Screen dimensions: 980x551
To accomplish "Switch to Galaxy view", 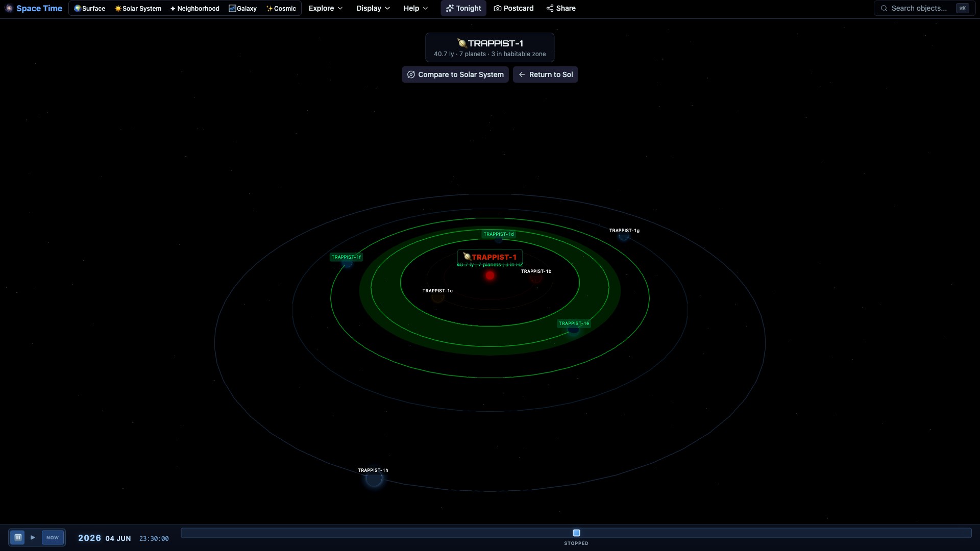I will click(x=243, y=8).
